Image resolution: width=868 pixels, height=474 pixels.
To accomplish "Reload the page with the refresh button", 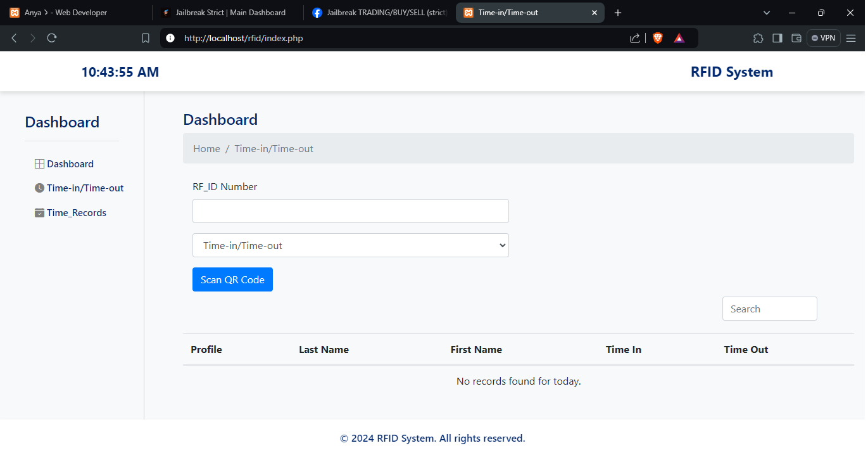I will pos(52,38).
